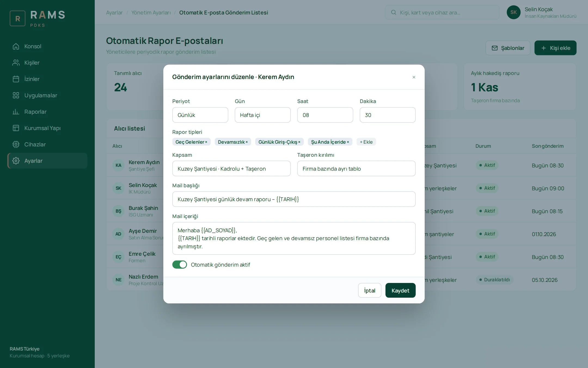Viewport: 588px width, 368px height.
Task: Go to Ayarlar breadcrumb
Action: point(114,13)
